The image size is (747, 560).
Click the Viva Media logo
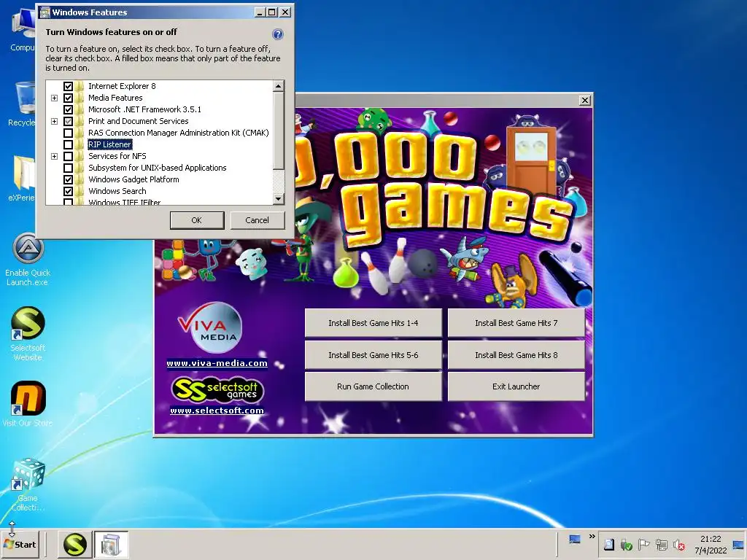click(211, 327)
